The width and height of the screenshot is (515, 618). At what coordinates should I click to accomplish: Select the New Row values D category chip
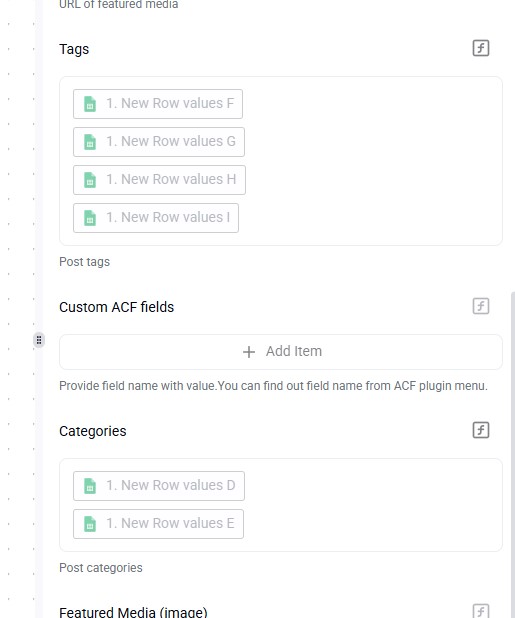pyautogui.click(x=159, y=486)
